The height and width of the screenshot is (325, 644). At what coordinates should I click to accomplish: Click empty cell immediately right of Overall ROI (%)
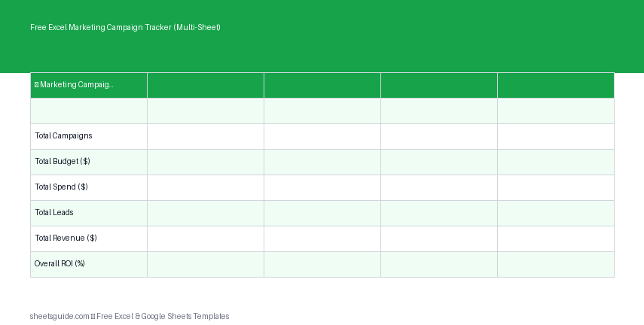[x=205, y=264]
